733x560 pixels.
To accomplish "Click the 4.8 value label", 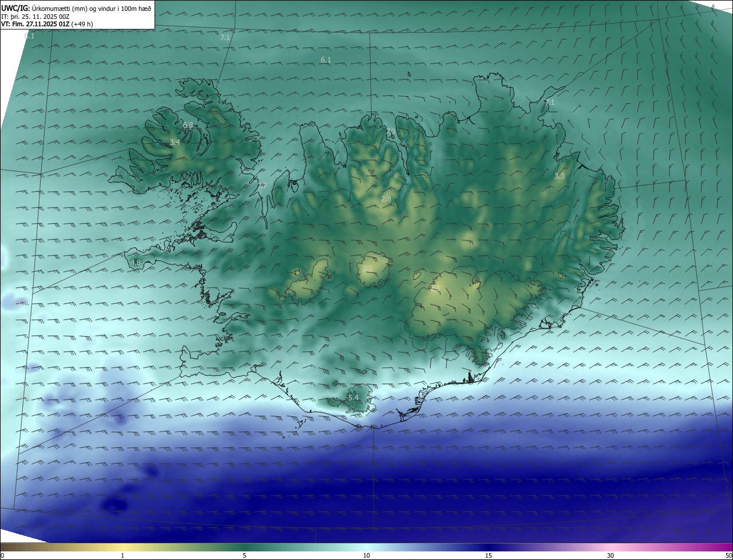I will pos(136,263).
